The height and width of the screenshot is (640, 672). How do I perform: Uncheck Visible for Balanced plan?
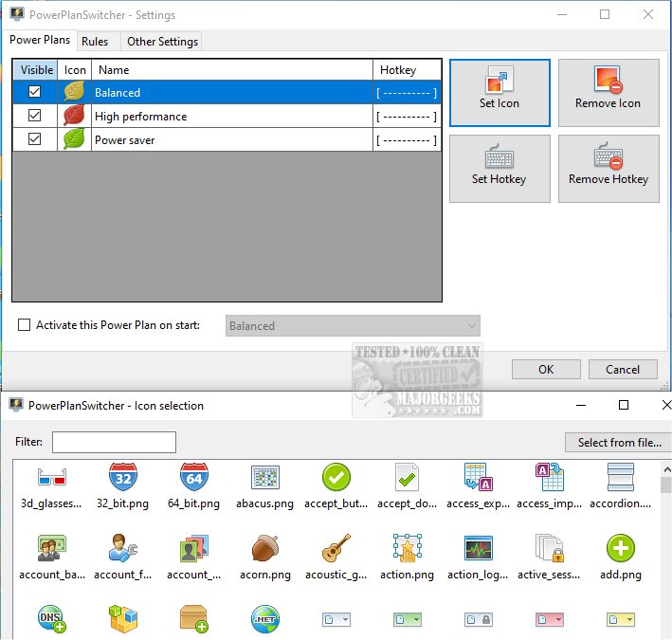[x=35, y=93]
